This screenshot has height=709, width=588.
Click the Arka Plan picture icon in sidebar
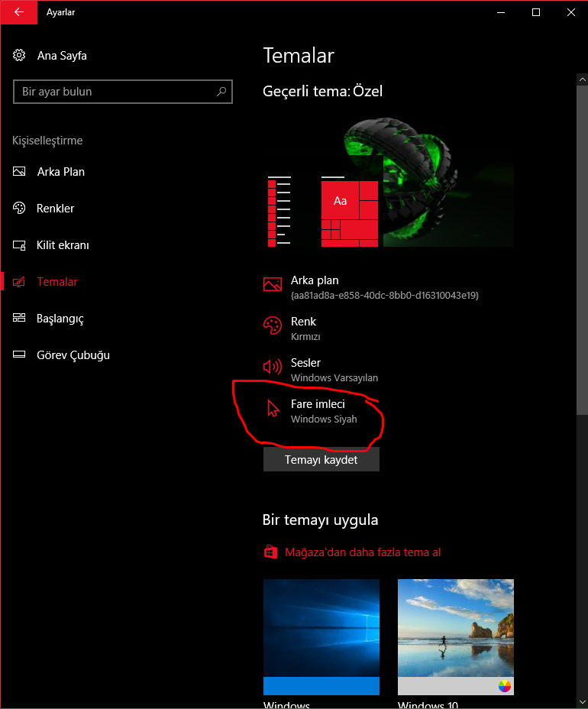(x=19, y=171)
